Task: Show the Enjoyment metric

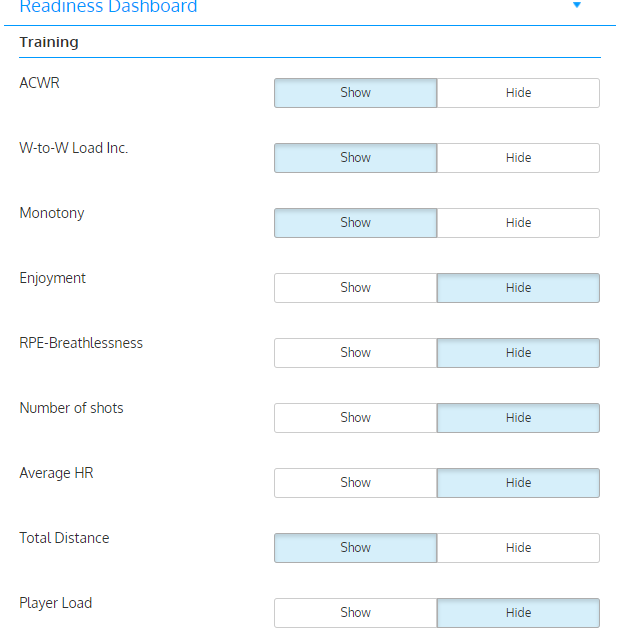Action: (355, 288)
